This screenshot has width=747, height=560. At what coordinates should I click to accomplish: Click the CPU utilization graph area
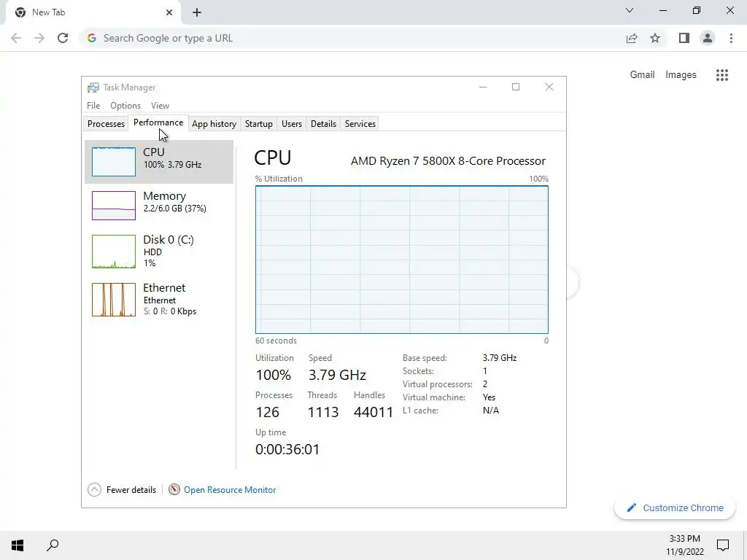(402, 260)
